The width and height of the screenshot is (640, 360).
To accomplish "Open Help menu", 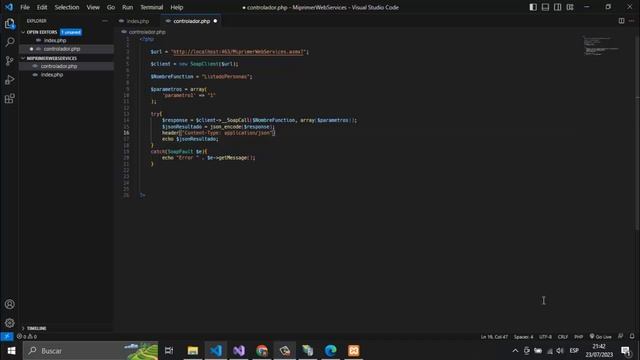I will [x=176, y=7].
